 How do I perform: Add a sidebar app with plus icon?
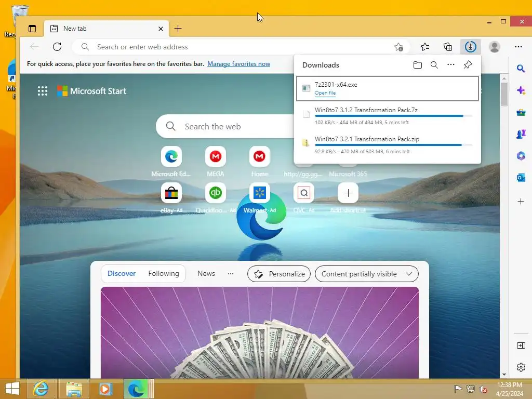(x=521, y=202)
